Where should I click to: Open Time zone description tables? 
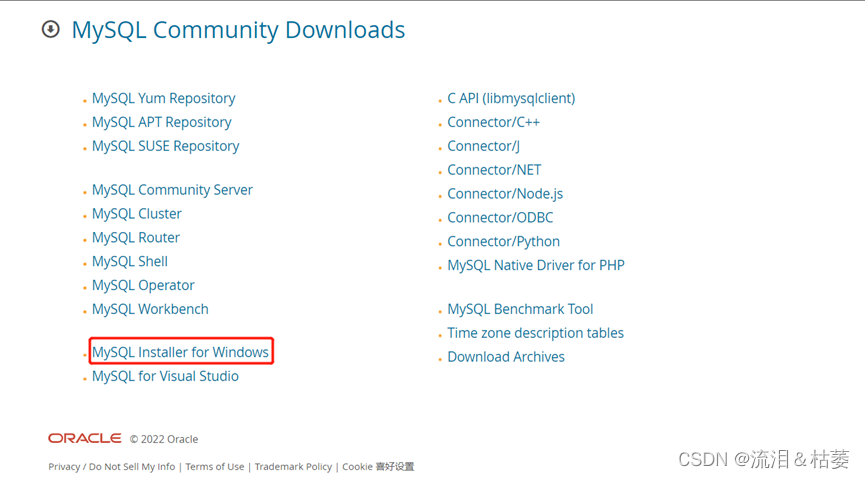(x=535, y=333)
